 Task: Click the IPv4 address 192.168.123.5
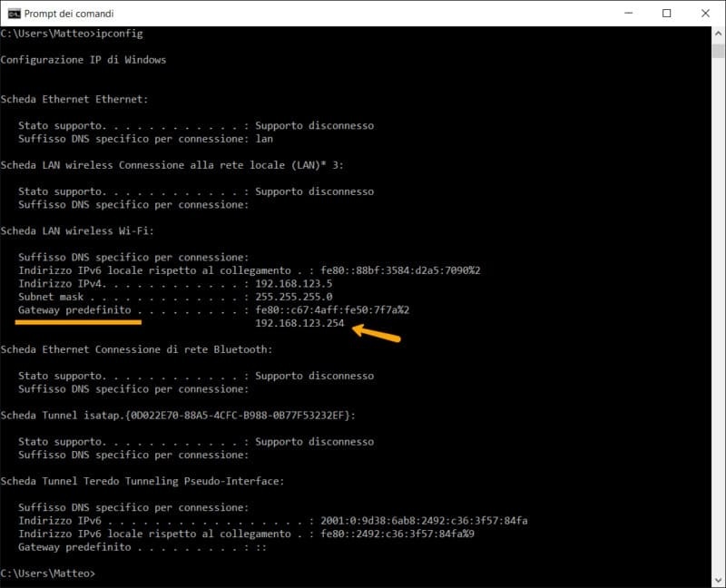click(x=287, y=284)
